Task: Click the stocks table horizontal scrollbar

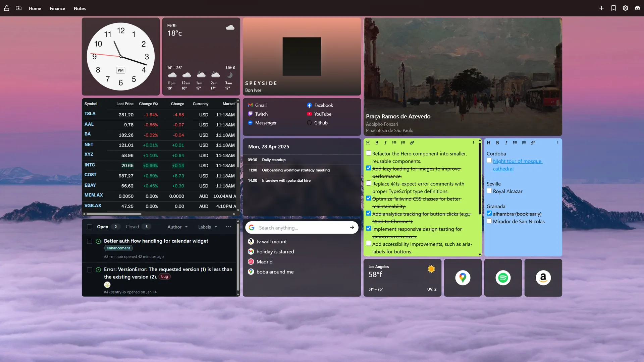Action: pos(113,214)
